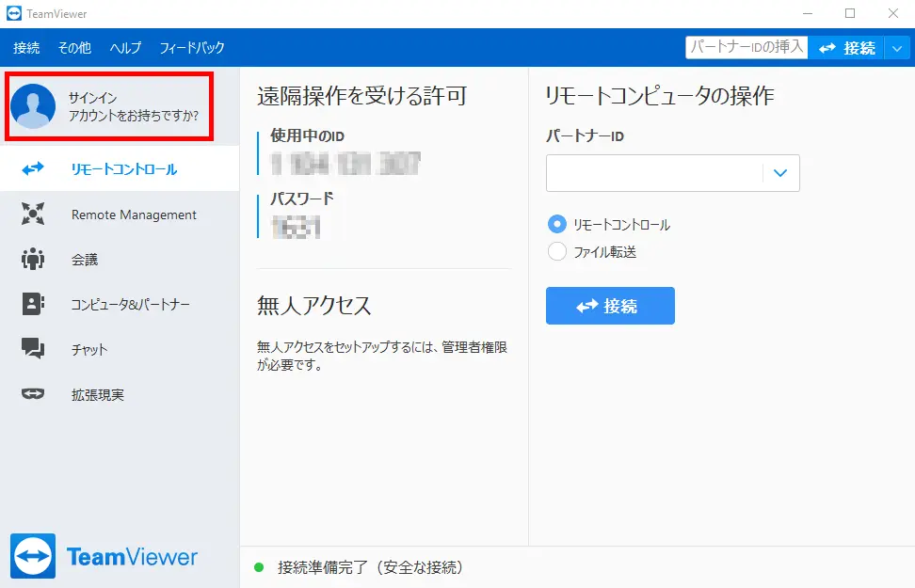The image size is (915, 588).
Task: Open the 会議 sidebar section
Action: click(120, 259)
